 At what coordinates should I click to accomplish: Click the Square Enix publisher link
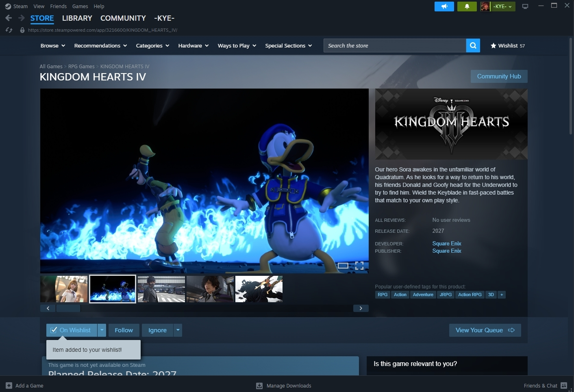447,251
